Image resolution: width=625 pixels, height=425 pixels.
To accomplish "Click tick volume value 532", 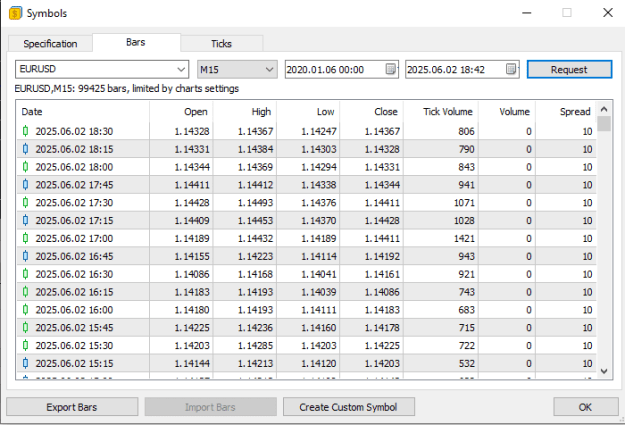I will tap(467, 363).
